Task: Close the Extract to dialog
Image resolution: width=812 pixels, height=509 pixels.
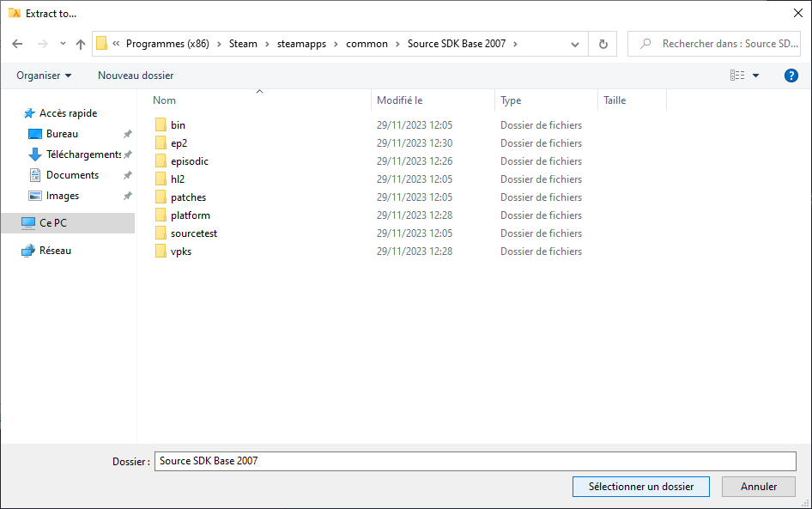Action: 798,14
